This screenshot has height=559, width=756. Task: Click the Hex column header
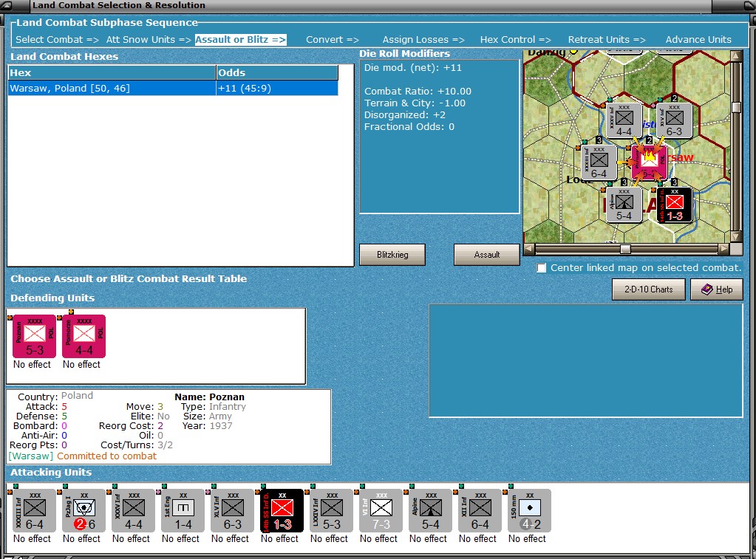112,73
